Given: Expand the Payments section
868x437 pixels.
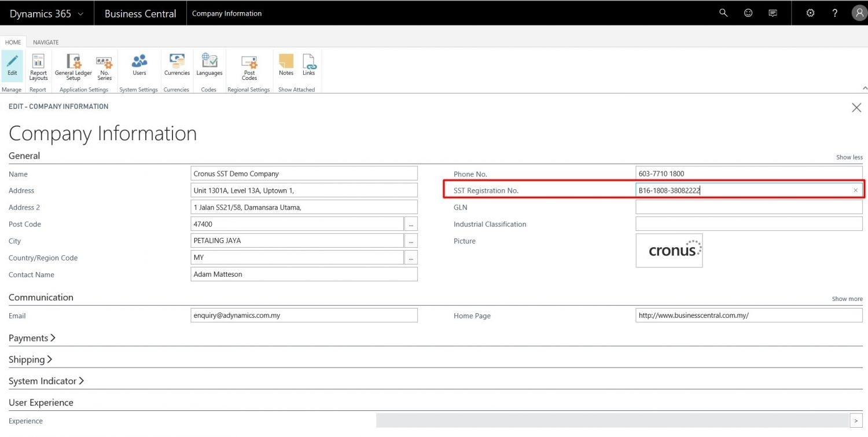Looking at the screenshot, I should [32, 338].
